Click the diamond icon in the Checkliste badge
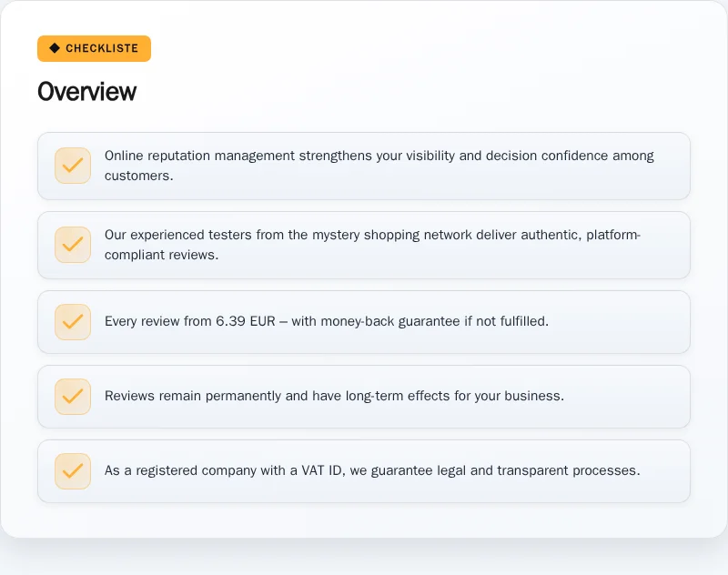Viewport: 728px width, 575px height. point(55,48)
